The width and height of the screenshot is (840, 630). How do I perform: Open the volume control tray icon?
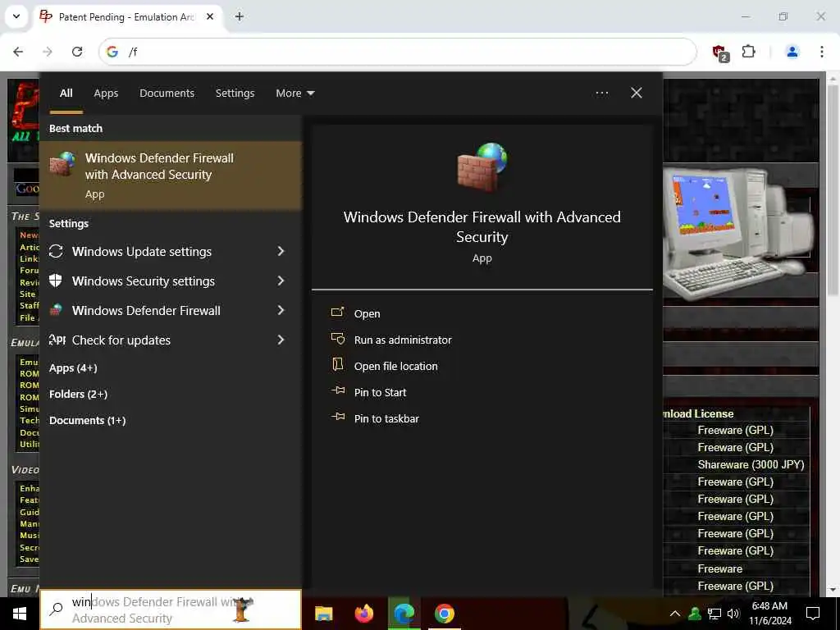tap(733, 614)
